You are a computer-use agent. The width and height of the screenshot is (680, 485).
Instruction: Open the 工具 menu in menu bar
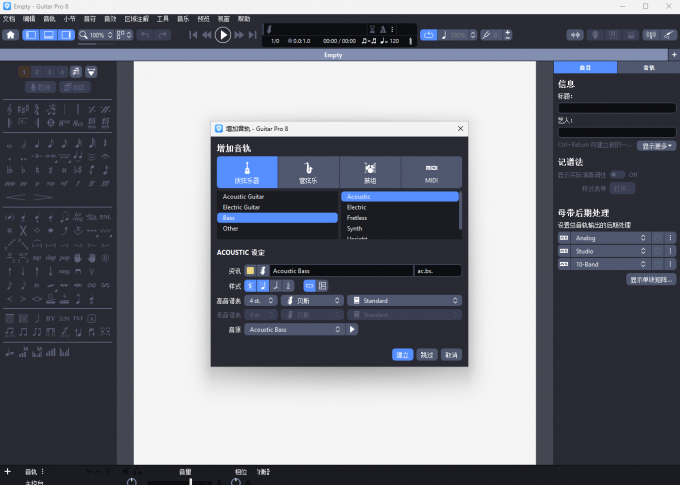click(163, 19)
